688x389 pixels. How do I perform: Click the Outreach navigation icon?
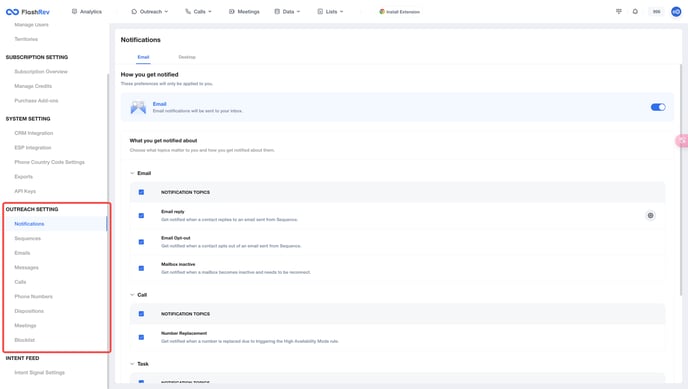[x=134, y=11]
